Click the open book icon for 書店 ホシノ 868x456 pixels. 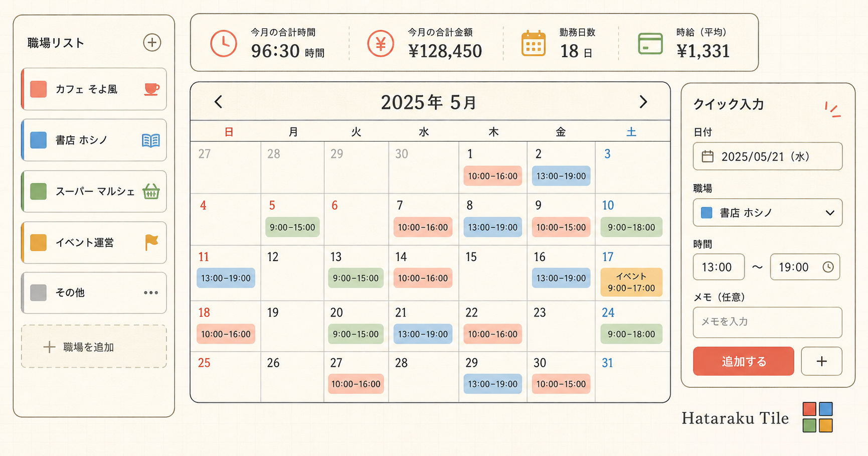click(151, 140)
